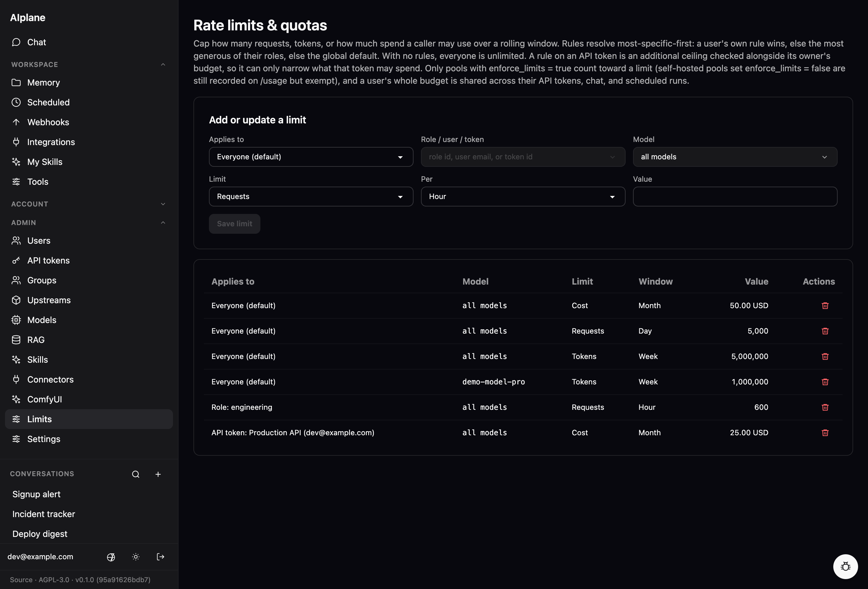Click the "1,000,000" value cell
Screen dimensions: 868x589
(x=750, y=382)
